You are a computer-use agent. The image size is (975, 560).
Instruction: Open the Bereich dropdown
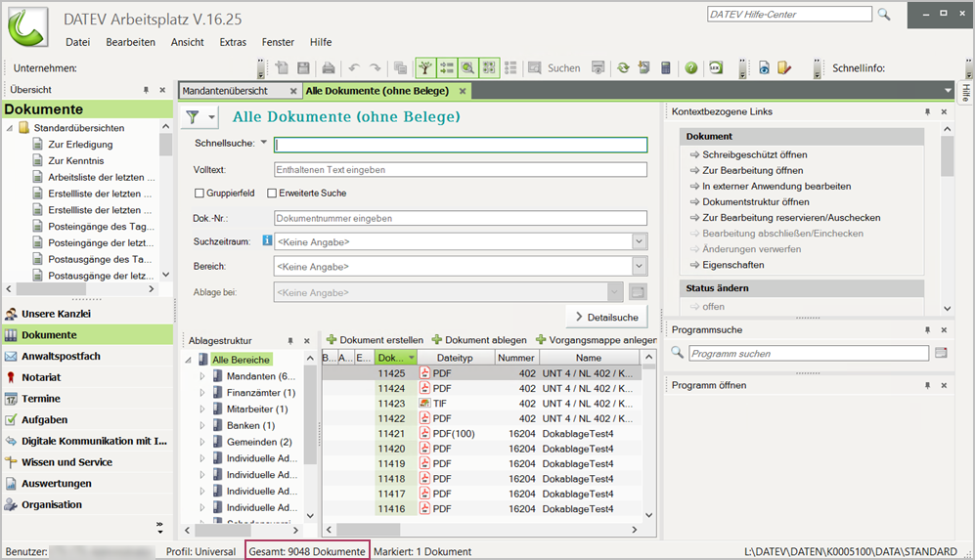click(639, 266)
